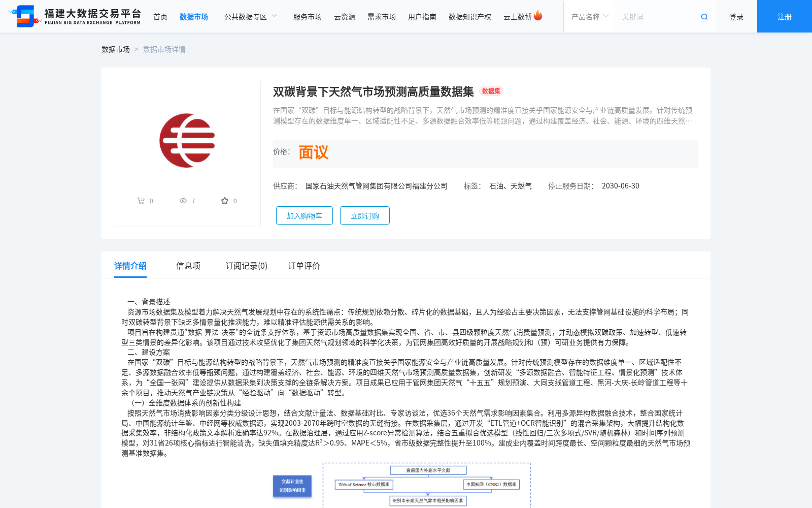Switch to the 订单评价 tab
The width and height of the screenshot is (812, 508).
coord(304,266)
